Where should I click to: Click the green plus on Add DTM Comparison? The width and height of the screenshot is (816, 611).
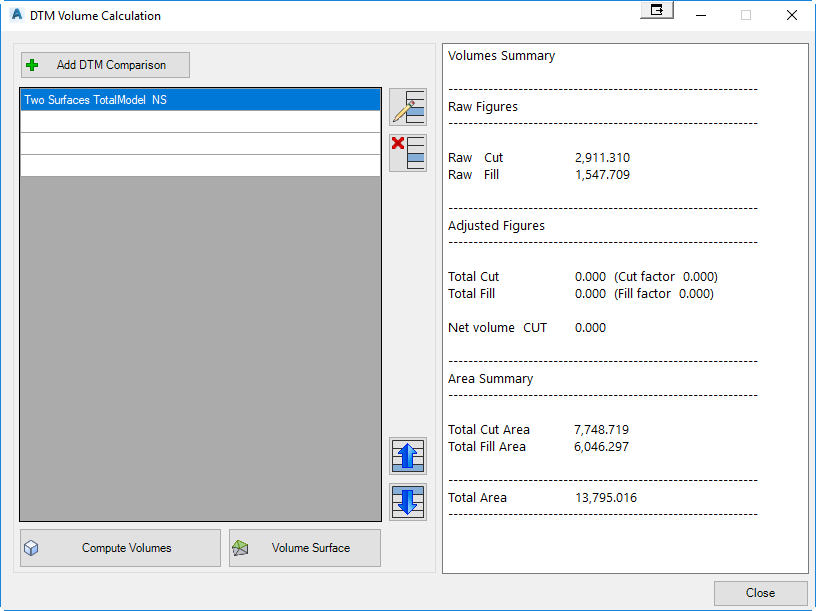click(32, 64)
